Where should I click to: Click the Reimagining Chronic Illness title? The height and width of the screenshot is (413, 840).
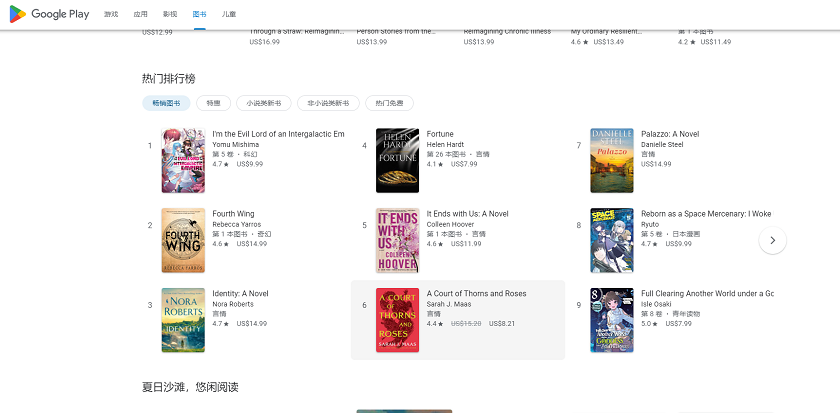[x=507, y=32]
